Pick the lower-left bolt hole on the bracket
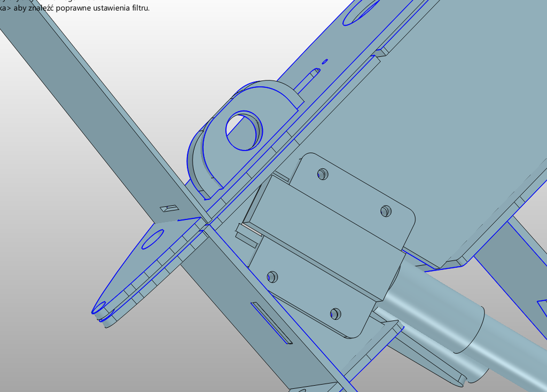Screen dimensions: 547x392 (x=272, y=277)
